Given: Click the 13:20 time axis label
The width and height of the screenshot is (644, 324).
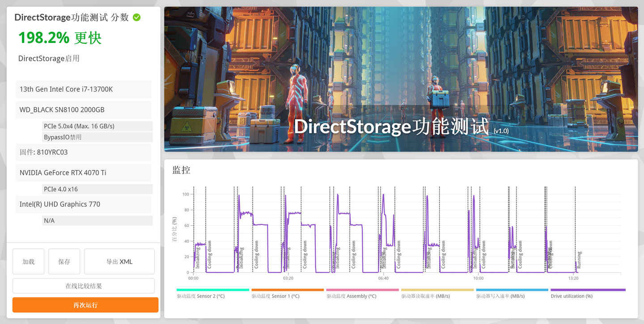Looking at the screenshot, I should 573,278.
